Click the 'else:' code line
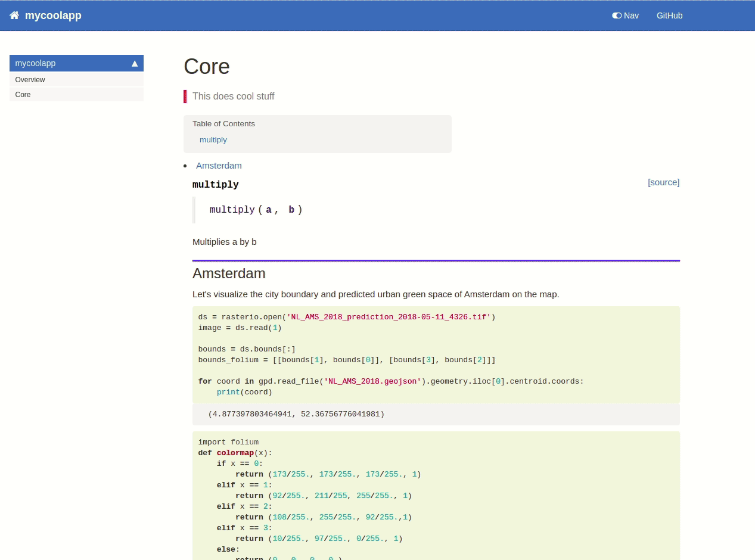Image resolution: width=755 pixels, height=560 pixels. [x=228, y=549]
